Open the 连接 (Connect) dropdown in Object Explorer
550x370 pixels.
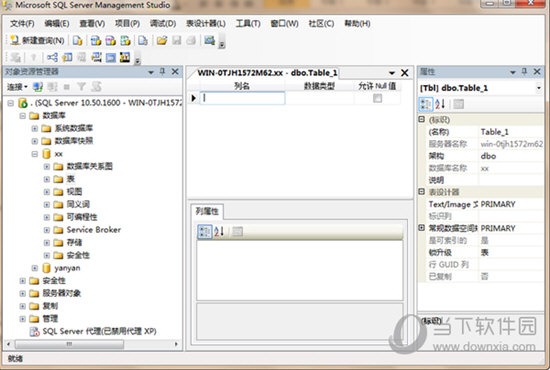(x=17, y=87)
